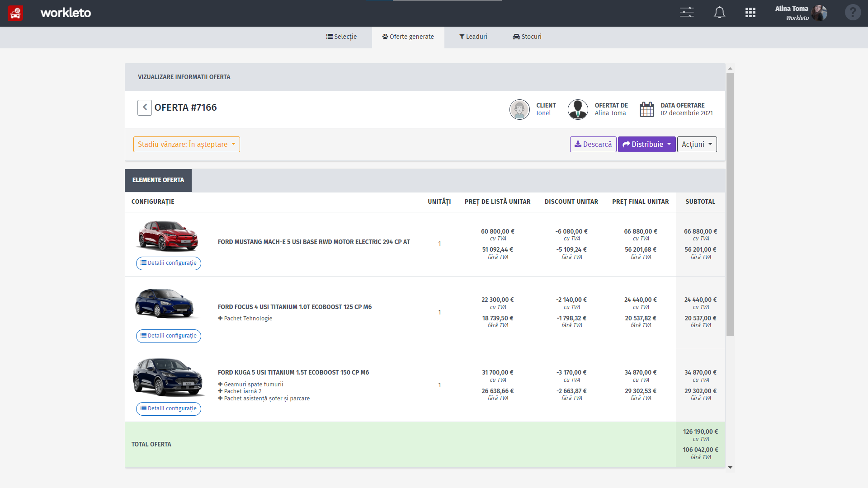Screen dimensions: 868x488
Task: Open client link Ionel
Action: point(543,113)
